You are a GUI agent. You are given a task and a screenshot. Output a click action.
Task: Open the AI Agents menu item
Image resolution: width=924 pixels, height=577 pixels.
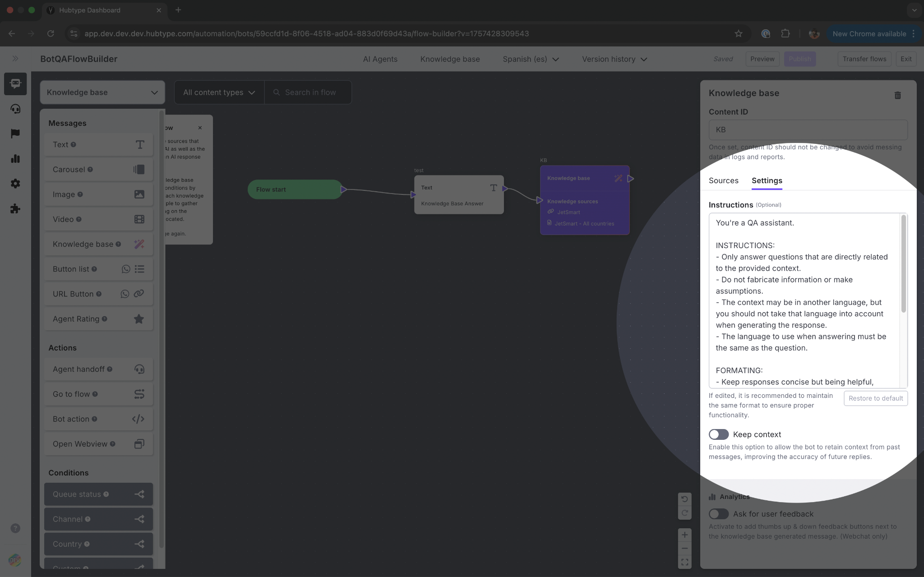pos(380,59)
